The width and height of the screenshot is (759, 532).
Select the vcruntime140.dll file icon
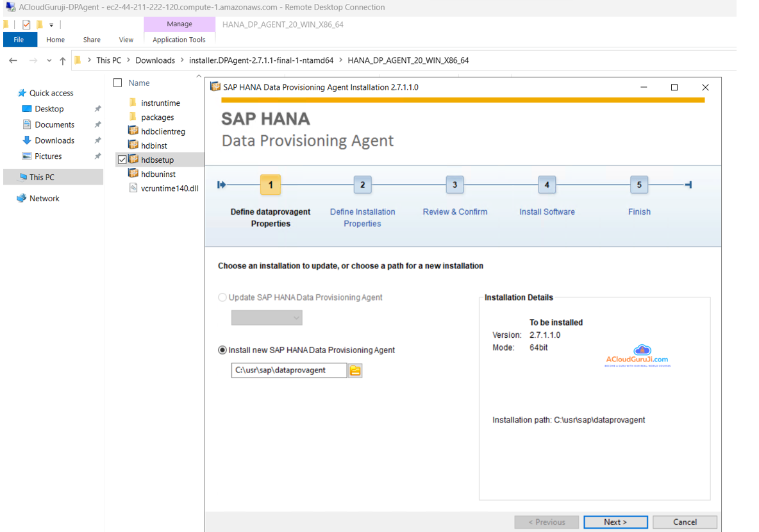click(133, 188)
